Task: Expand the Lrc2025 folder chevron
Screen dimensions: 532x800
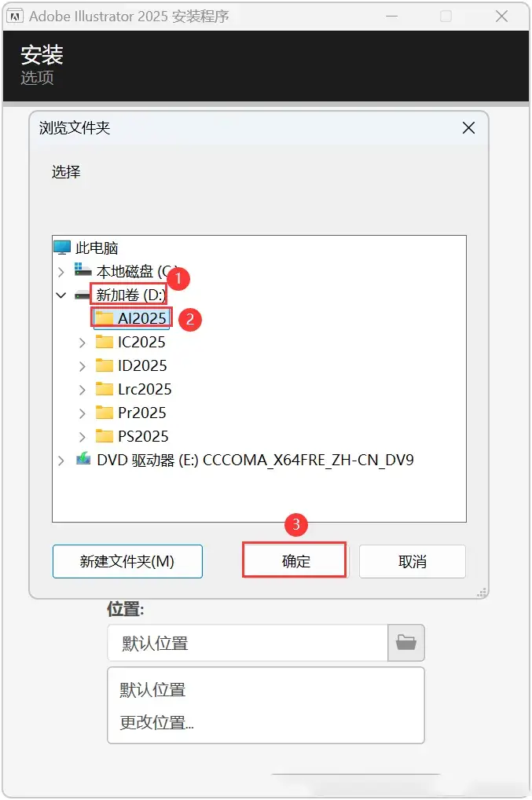Action: point(83,390)
